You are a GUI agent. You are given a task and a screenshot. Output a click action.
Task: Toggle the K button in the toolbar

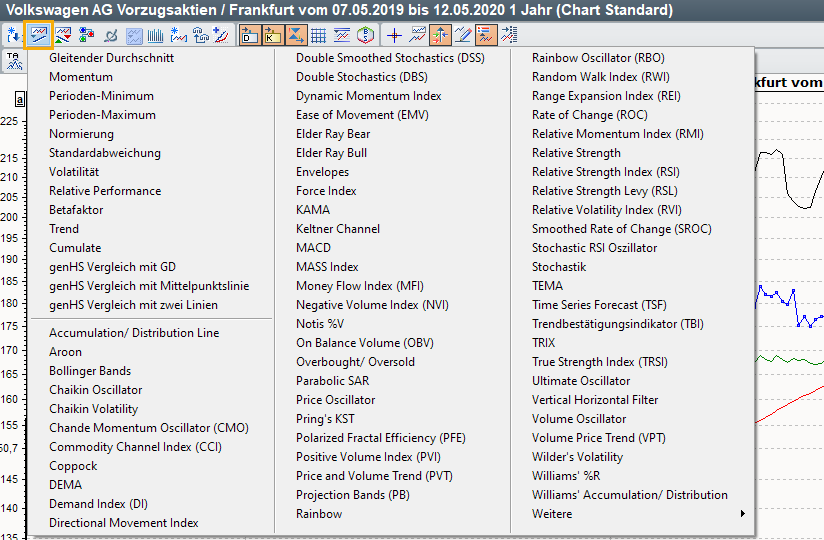click(272, 36)
